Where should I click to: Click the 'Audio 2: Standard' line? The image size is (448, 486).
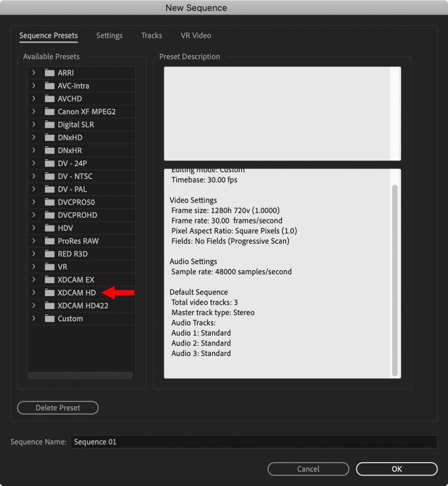tap(201, 343)
